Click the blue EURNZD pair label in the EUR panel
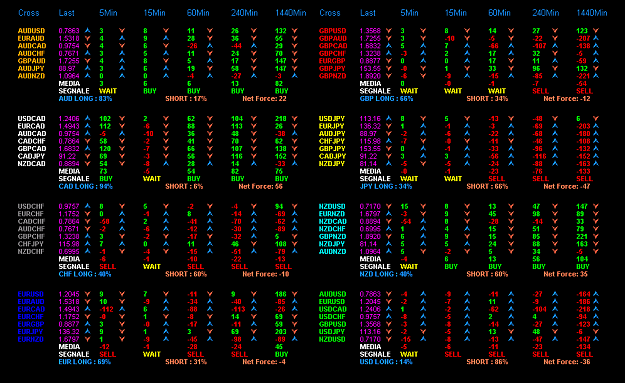Image resolution: width=625 pixels, height=383 pixels. (31, 339)
